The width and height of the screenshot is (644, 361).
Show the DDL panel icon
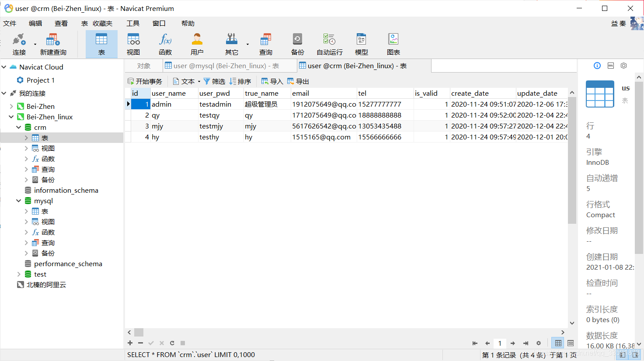point(611,66)
